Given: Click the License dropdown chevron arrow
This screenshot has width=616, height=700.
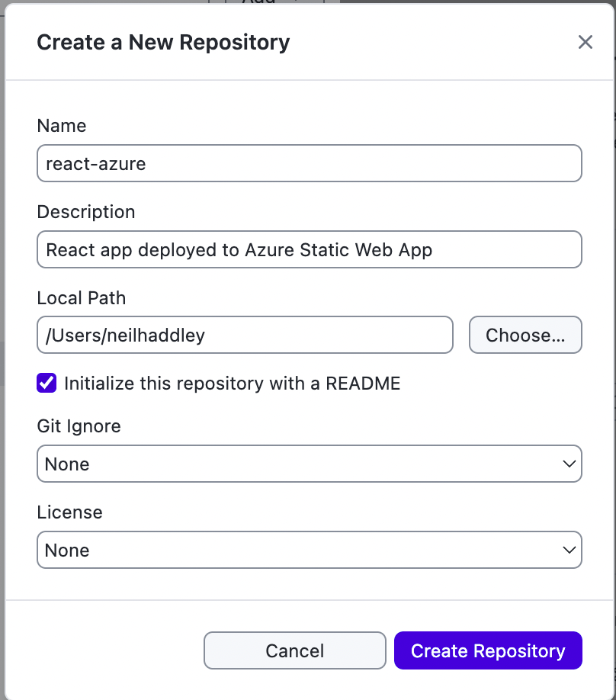Looking at the screenshot, I should [x=568, y=550].
